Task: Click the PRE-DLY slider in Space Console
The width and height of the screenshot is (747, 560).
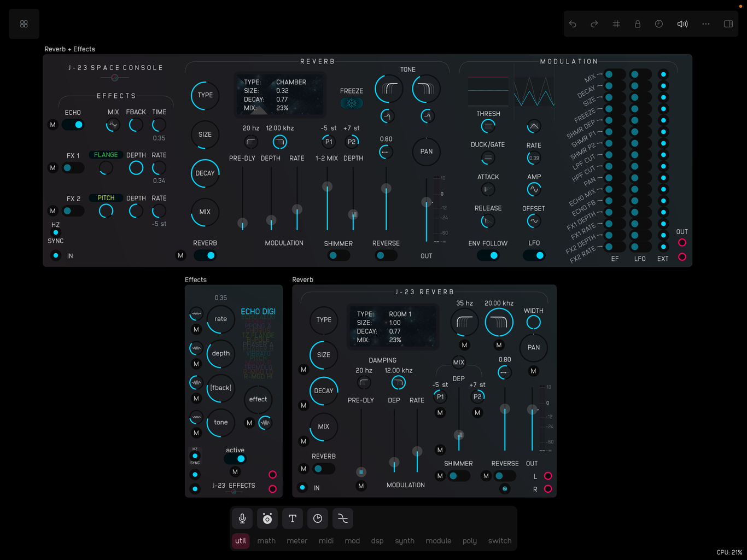Action: 242,223
